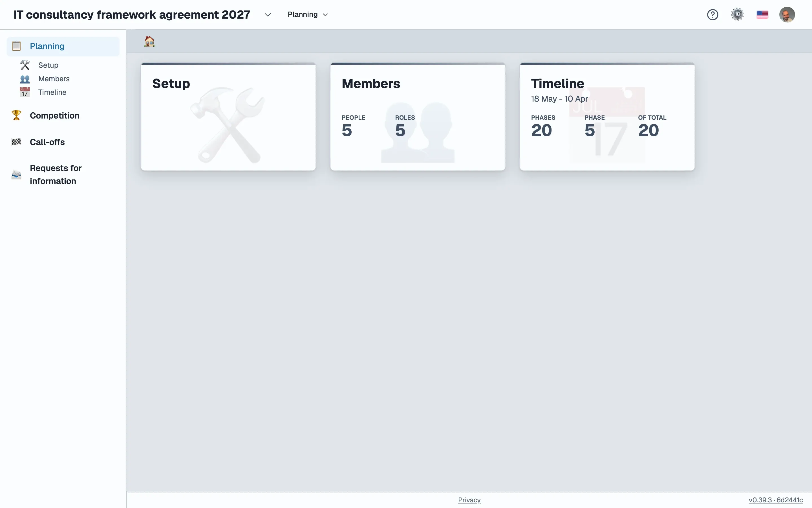Click the checkered flag Call-offs icon
Screen dimensions: 812x508
pos(16,142)
